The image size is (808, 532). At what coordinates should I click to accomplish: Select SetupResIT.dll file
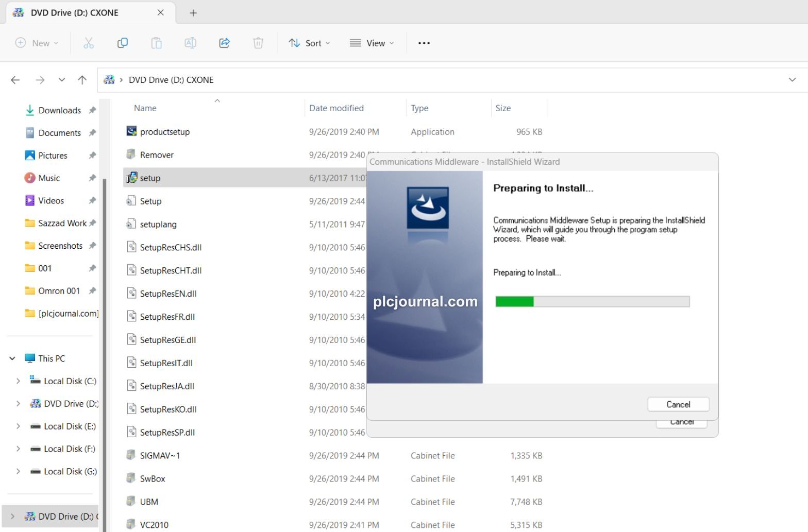click(166, 364)
